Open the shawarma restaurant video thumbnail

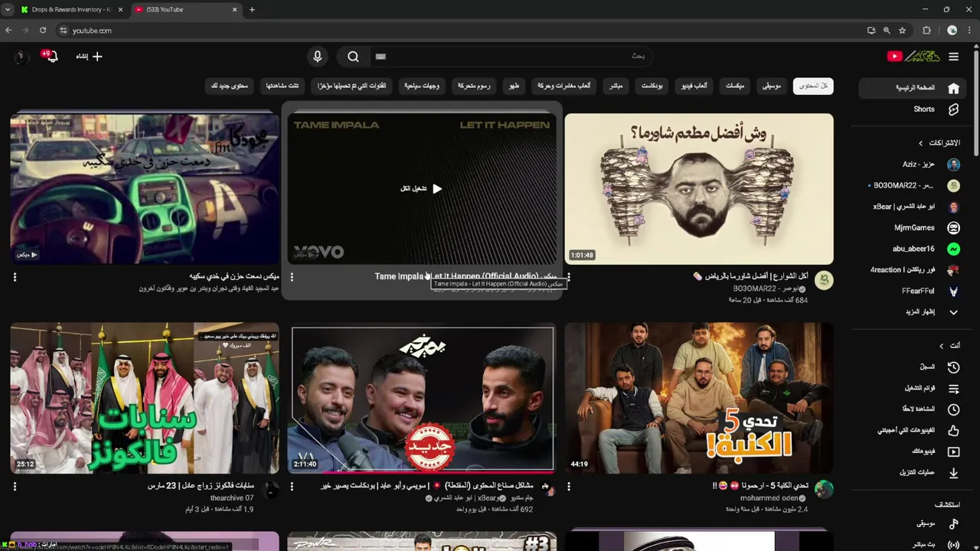[x=699, y=189]
